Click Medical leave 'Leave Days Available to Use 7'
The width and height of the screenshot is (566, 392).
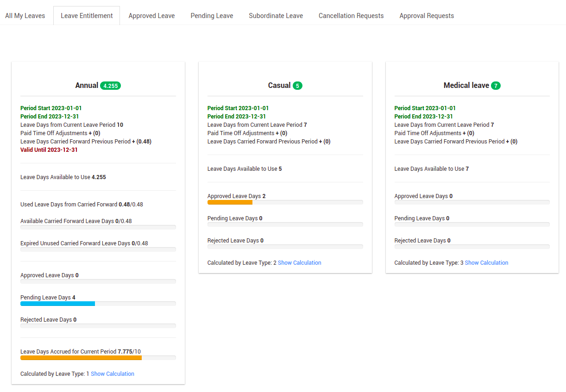click(432, 169)
